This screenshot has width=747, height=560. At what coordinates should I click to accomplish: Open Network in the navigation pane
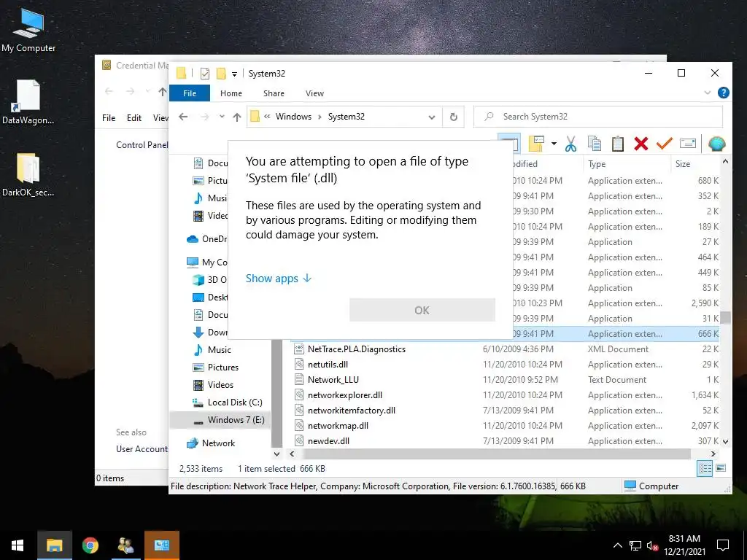pyautogui.click(x=218, y=443)
